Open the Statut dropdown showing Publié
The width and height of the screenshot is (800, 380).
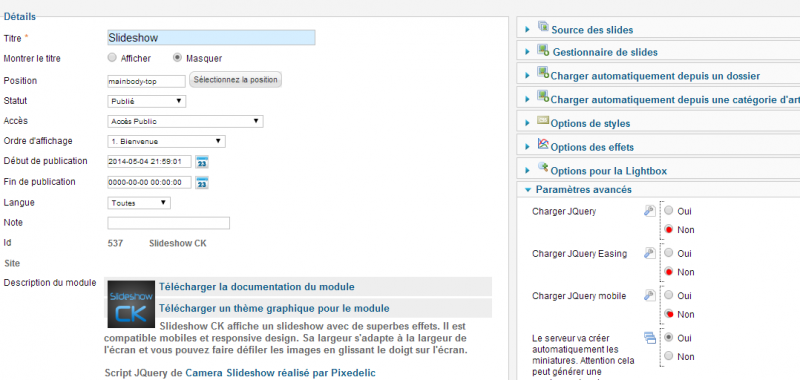[146, 101]
